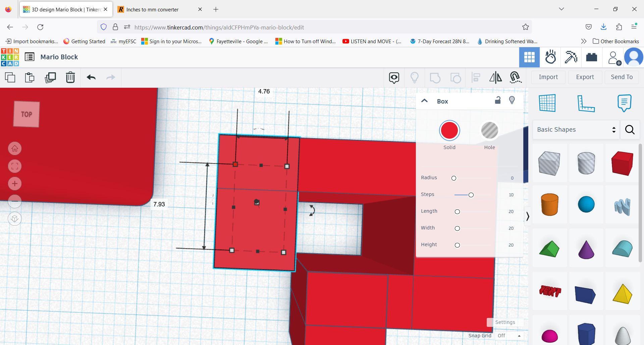This screenshot has height=345, width=644.
Task: Delete the selected shape with the trash icon
Action: (x=70, y=77)
